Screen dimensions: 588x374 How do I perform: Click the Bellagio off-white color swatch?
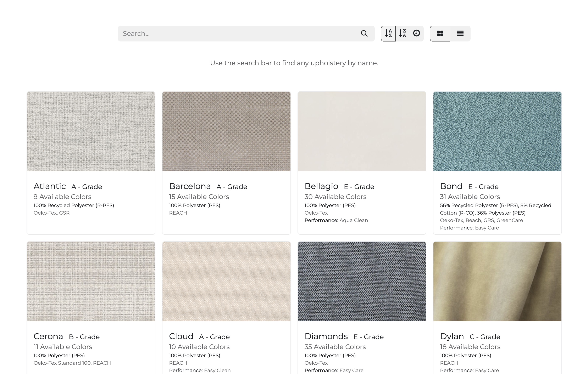click(362, 132)
